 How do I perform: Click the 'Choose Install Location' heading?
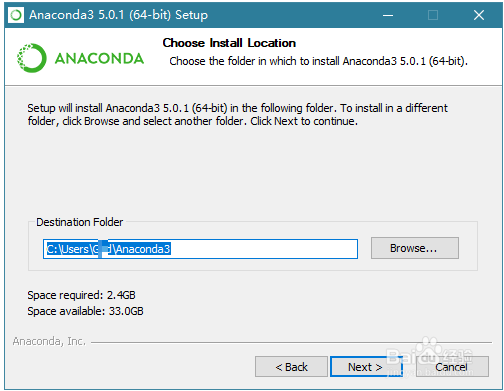[229, 43]
